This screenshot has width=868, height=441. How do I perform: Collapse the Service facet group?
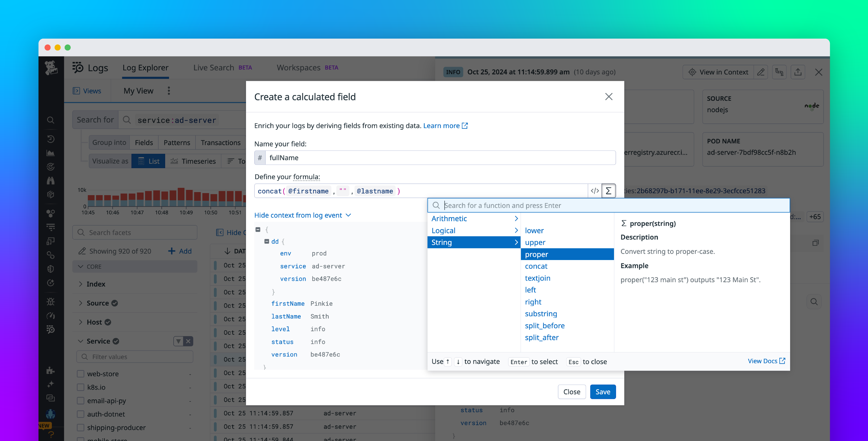(81, 341)
